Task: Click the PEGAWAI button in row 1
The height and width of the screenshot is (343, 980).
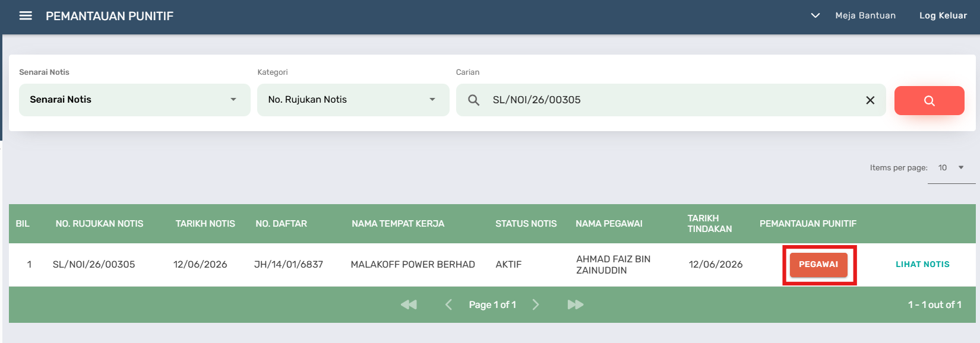Action: coord(818,265)
